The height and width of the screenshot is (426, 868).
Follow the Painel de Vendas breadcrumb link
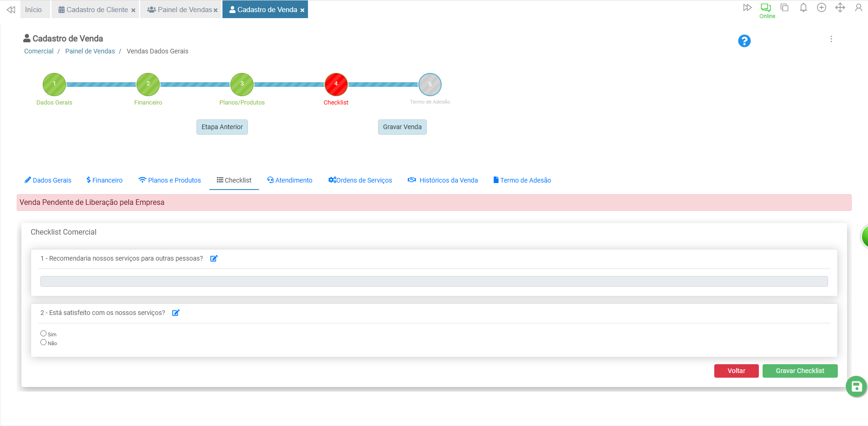click(90, 51)
